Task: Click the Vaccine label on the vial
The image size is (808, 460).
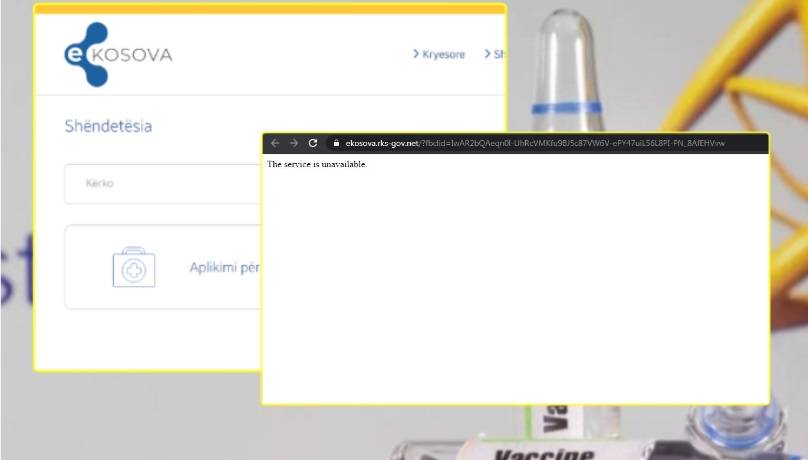Action: pos(544,454)
